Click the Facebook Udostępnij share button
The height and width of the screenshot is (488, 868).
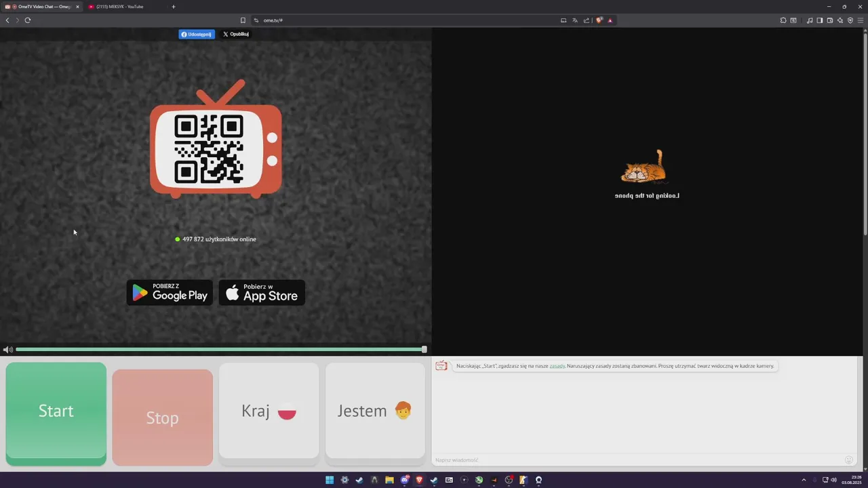tap(197, 34)
